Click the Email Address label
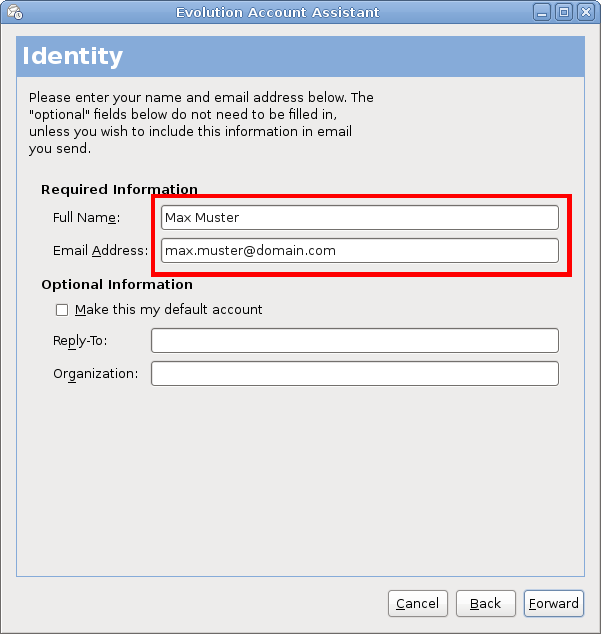Viewport: 601px width, 634px height. 100,250
